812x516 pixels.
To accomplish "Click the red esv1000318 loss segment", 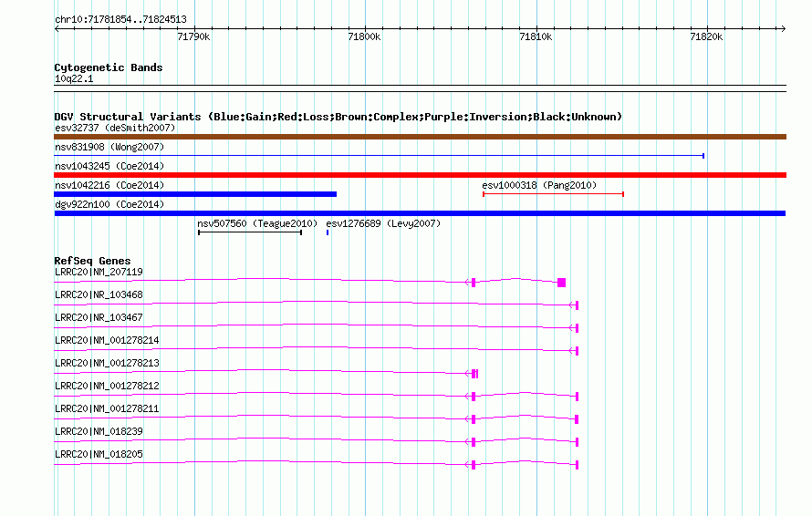I will click(553, 194).
